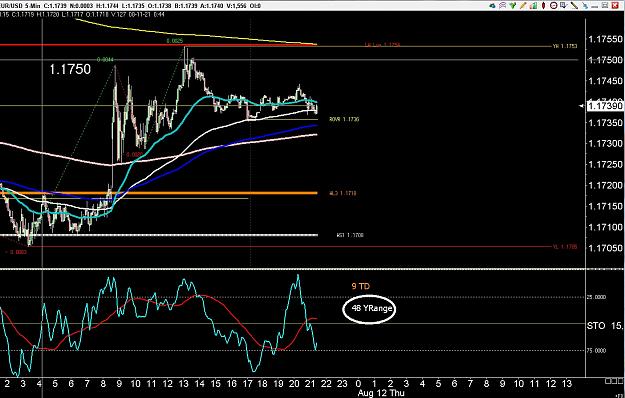Click the red circle minus icon
The image size is (625, 398).
tap(553, 6)
